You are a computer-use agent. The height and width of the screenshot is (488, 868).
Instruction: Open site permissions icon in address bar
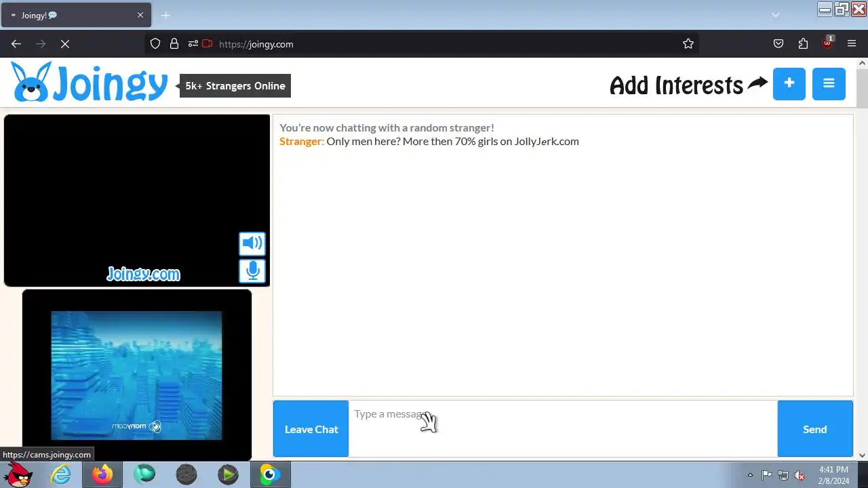click(193, 44)
